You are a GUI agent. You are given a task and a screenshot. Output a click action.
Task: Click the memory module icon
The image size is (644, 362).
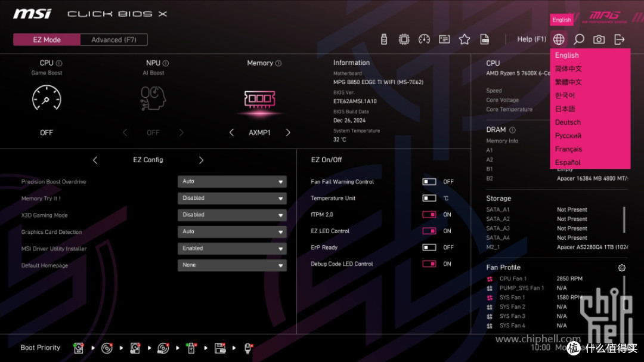click(x=259, y=99)
